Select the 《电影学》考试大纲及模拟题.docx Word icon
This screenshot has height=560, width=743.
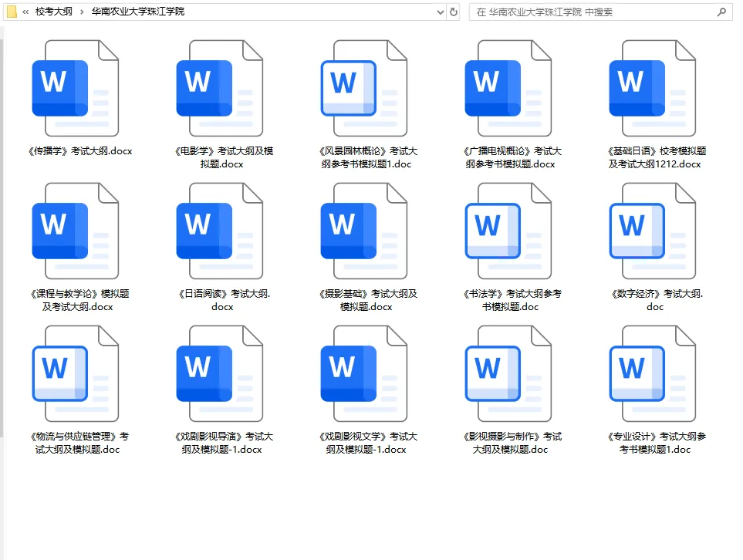pos(220,88)
